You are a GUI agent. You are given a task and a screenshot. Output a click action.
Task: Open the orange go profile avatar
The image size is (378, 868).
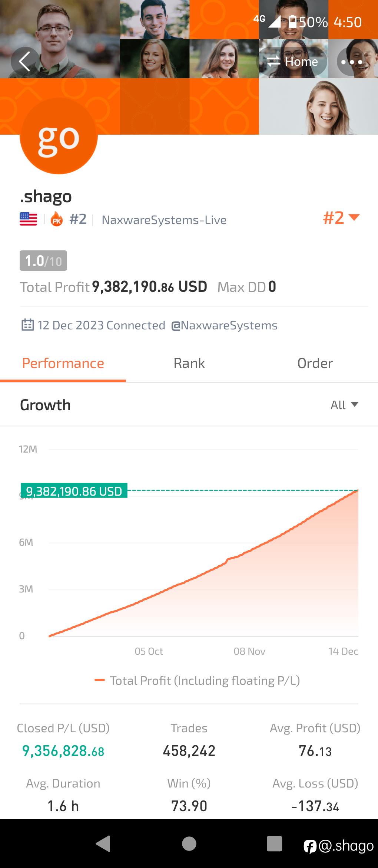[x=59, y=136]
